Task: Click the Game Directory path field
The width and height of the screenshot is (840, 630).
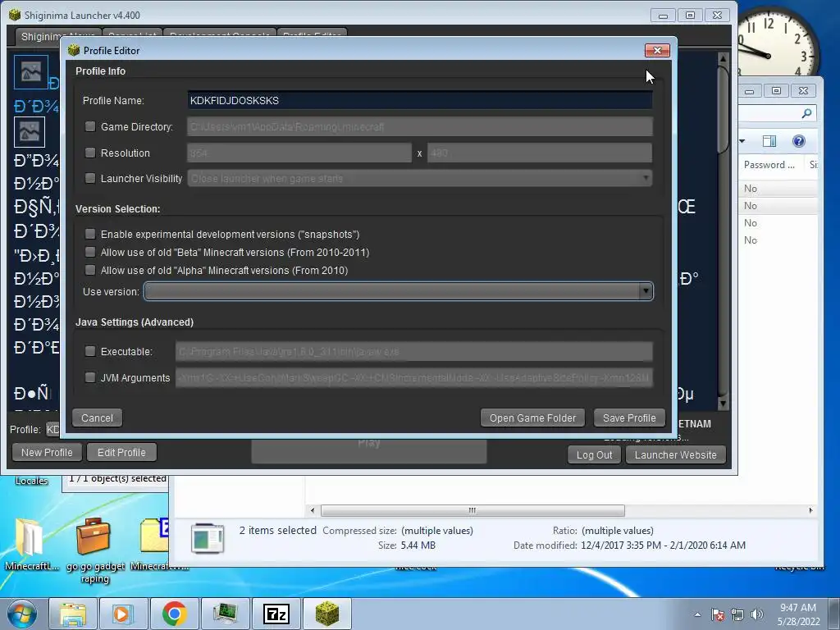Action: click(x=420, y=126)
